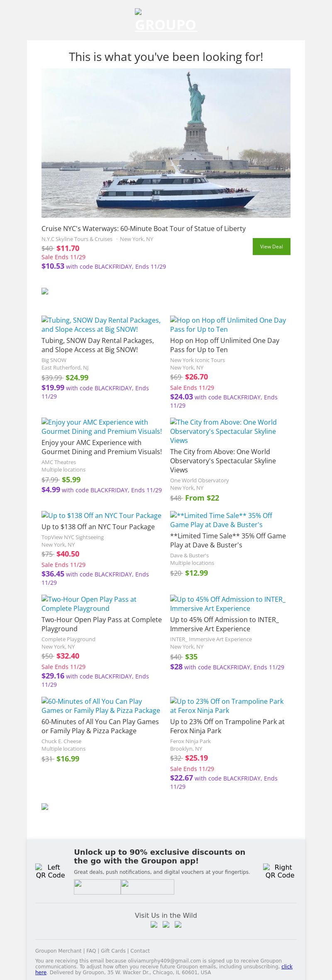Click the Gift Cards footer link
Image resolution: width=332 pixels, height=980 pixels.
coord(113,951)
